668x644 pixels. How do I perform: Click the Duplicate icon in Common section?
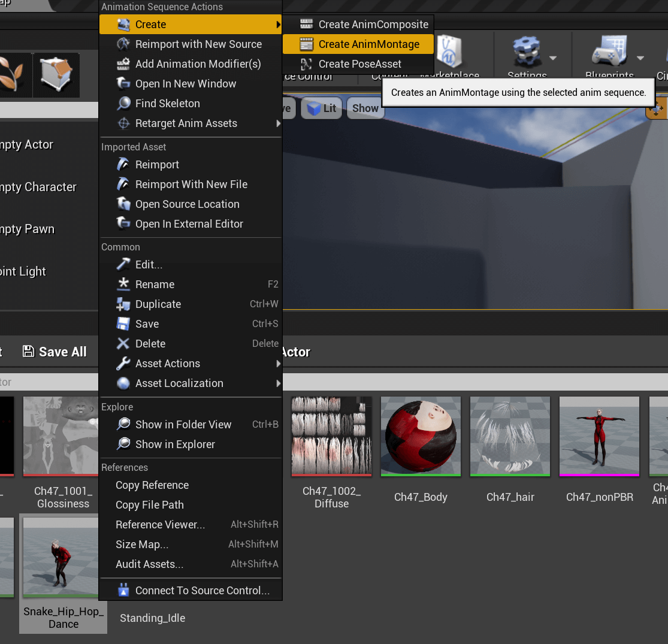pyautogui.click(x=123, y=304)
